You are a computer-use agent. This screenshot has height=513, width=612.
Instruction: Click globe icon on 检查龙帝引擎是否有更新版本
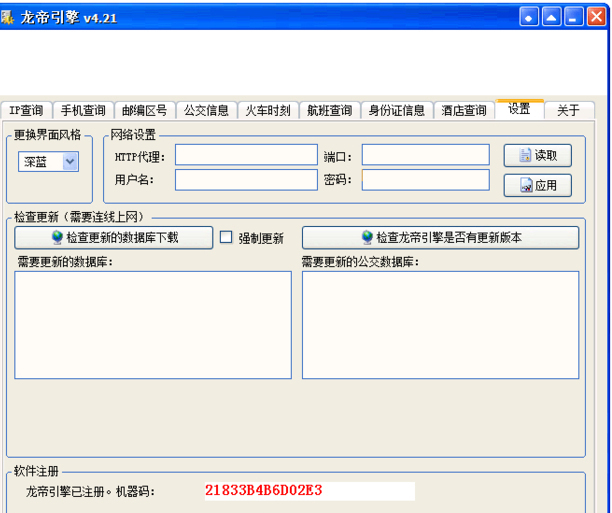[367, 237]
